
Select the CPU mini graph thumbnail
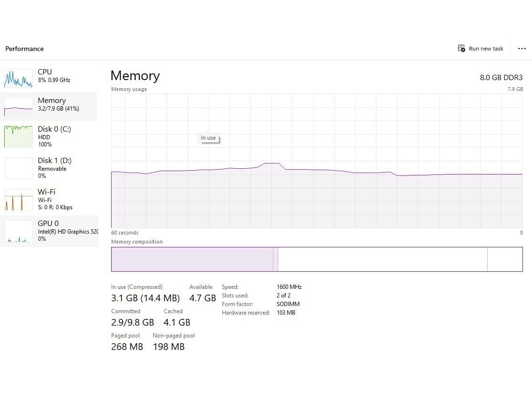point(19,78)
